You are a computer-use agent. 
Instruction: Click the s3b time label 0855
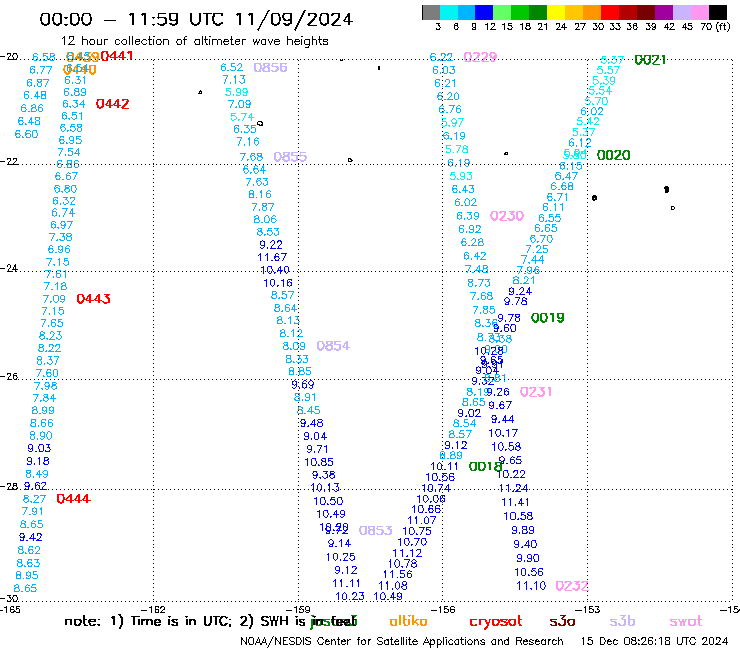(290, 157)
